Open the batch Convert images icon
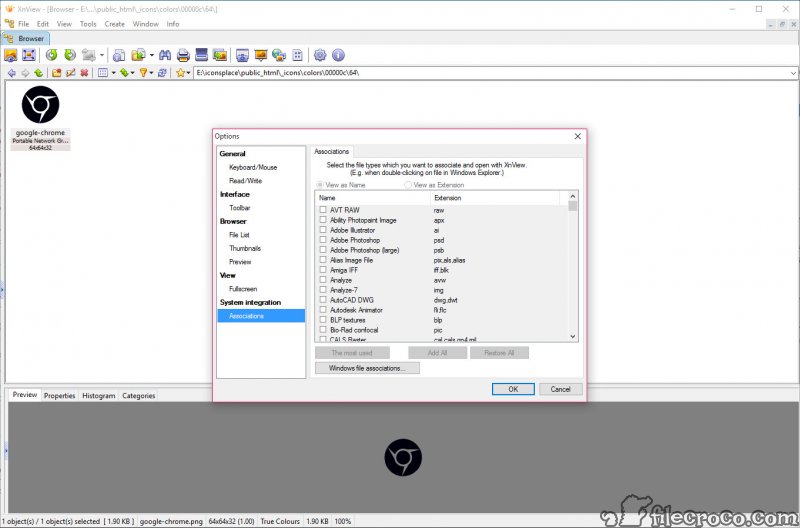This screenshot has width=800, height=528. [220, 55]
